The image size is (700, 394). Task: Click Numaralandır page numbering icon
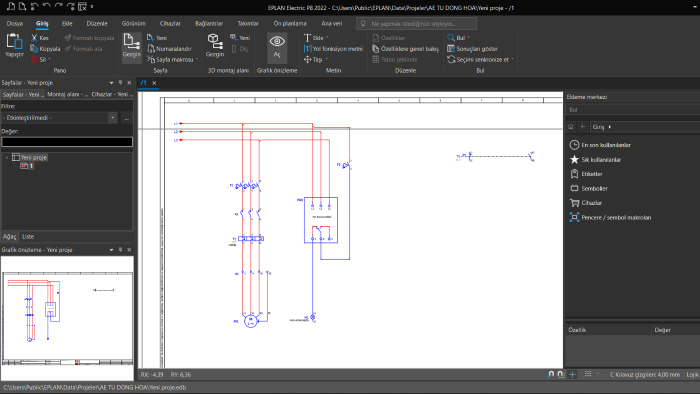[150, 49]
